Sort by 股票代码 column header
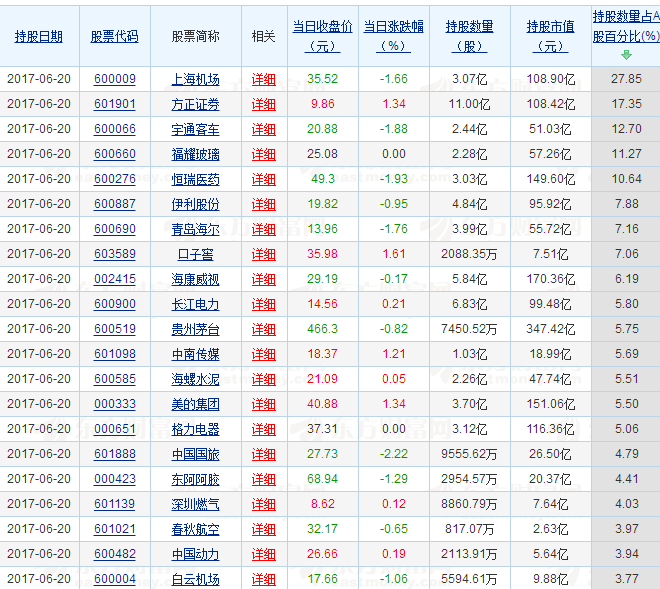This screenshot has width=660, height=589. pos(114,36)
